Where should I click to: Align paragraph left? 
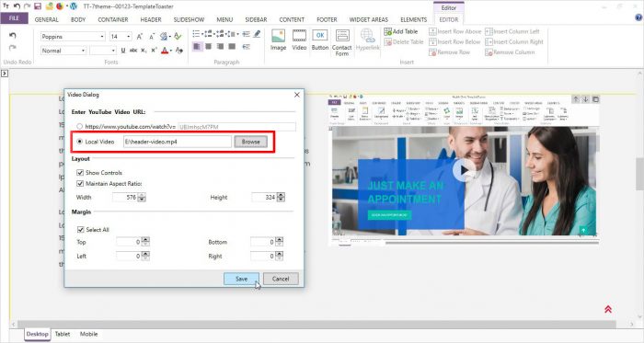coord(197,46)
